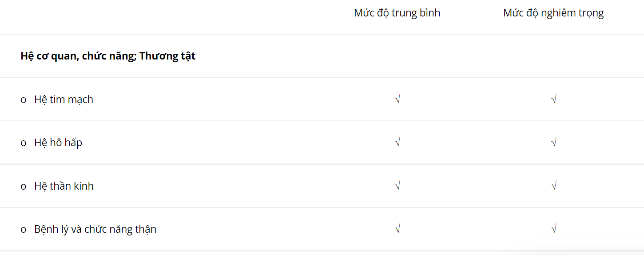This screenshot has width=644, height=255.
Task: Select the Hệ hô hấp checkmark under Mức độ nghiêm trọng
Action: pyautogui.click(x=553, y=143)
